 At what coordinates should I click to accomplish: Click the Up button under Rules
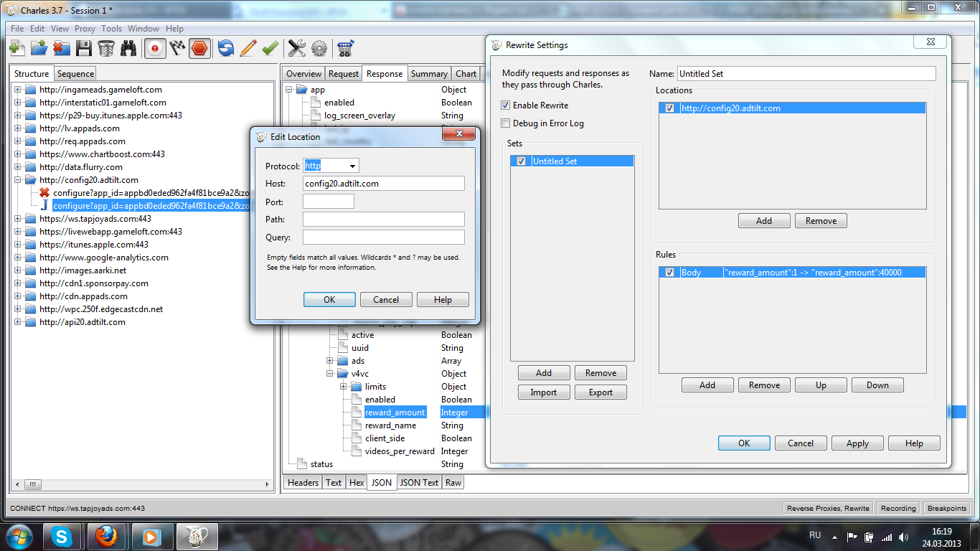[821, 385]
